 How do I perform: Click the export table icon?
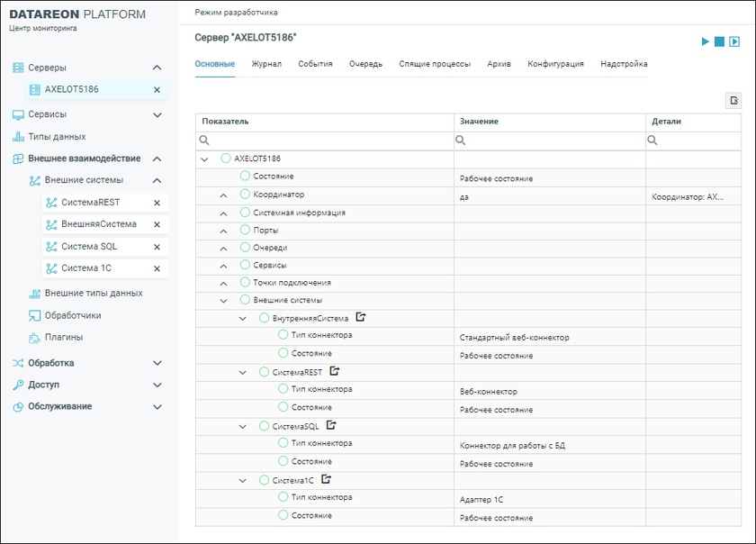coord(733,101)
